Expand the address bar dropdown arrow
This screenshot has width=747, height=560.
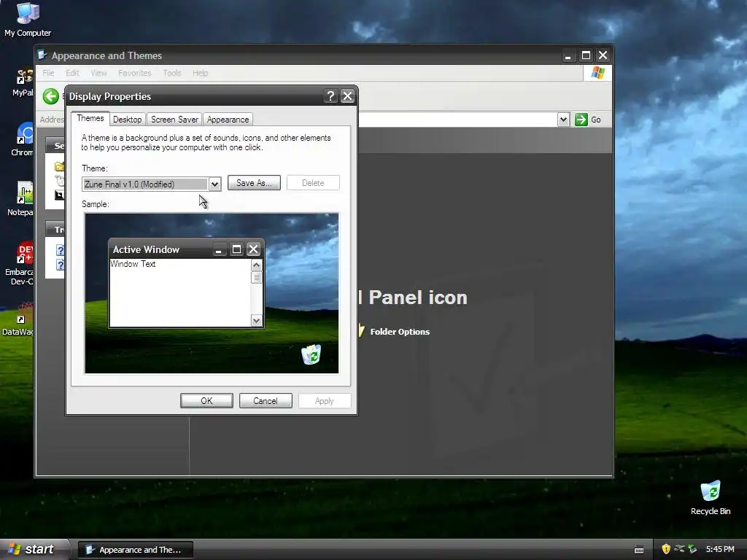click(564, 120)
